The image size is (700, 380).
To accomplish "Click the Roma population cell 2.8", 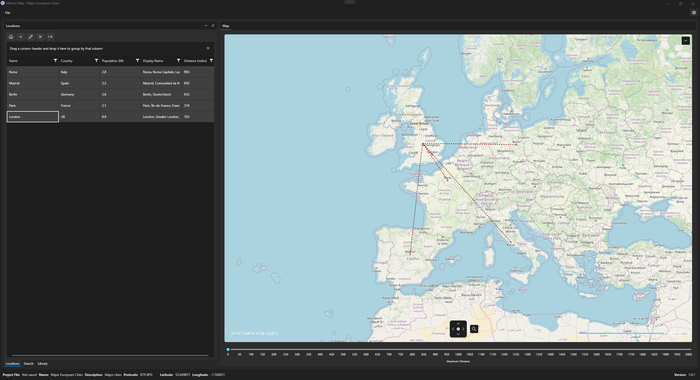I will (120, 72).
